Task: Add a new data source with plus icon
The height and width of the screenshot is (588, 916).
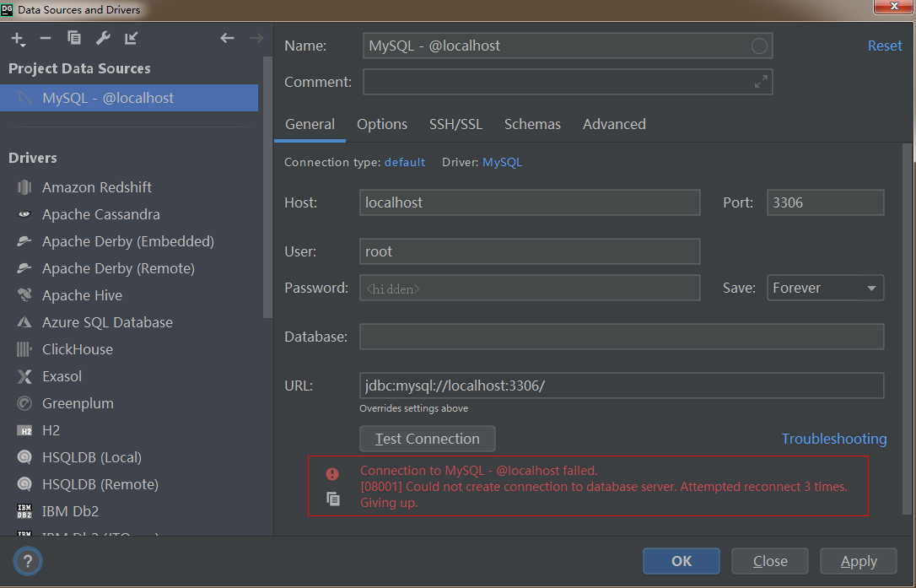Action: [18, 39]
